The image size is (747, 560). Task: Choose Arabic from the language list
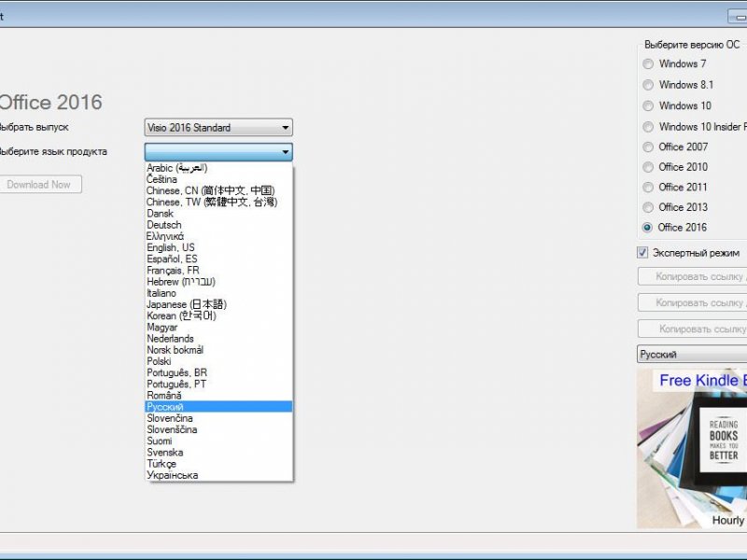pos(218,168)
